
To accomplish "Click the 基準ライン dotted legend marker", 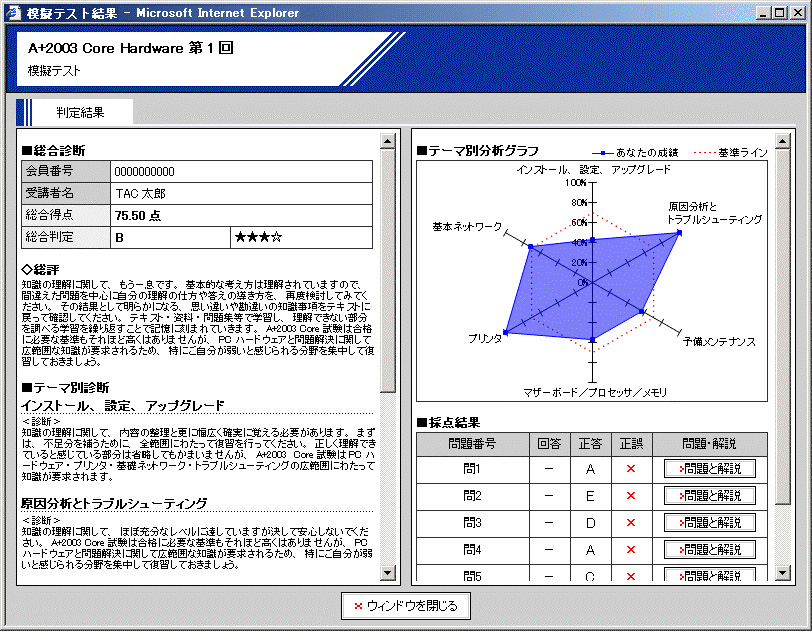I will tap(704, 152).
